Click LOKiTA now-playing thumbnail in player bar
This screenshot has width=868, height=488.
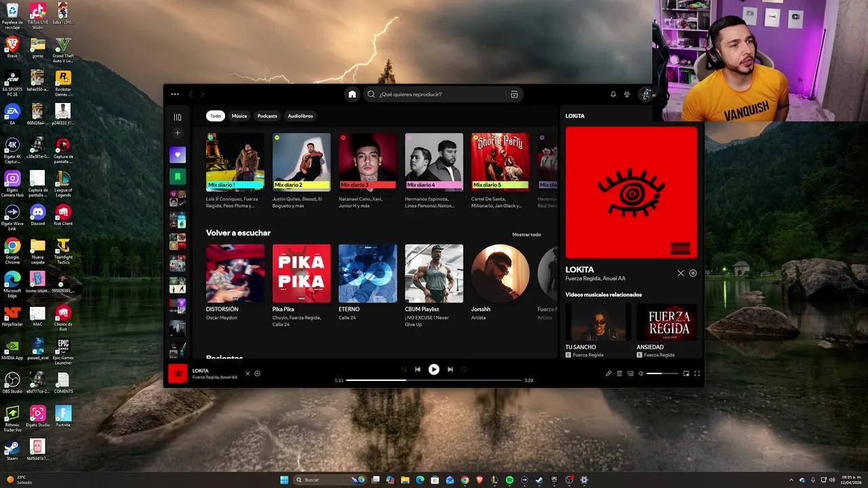(178, 373)
